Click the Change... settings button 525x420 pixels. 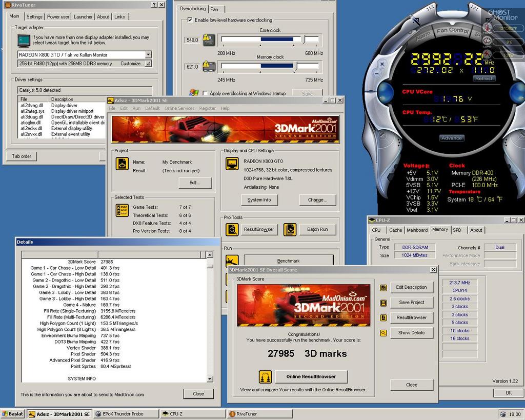point(317,200)
